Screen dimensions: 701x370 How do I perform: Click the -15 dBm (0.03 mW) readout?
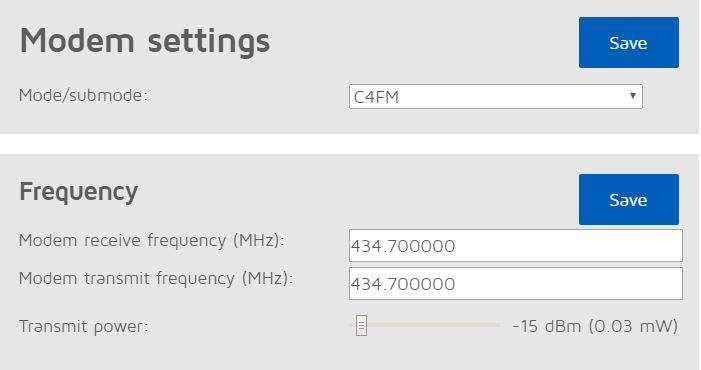tap(595, 326)
